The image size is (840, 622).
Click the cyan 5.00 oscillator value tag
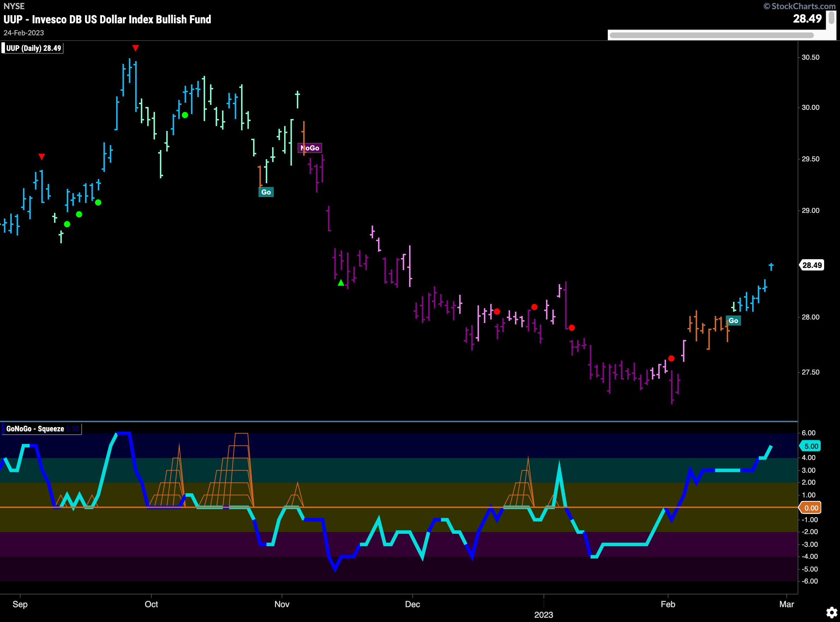coord(811,446)
